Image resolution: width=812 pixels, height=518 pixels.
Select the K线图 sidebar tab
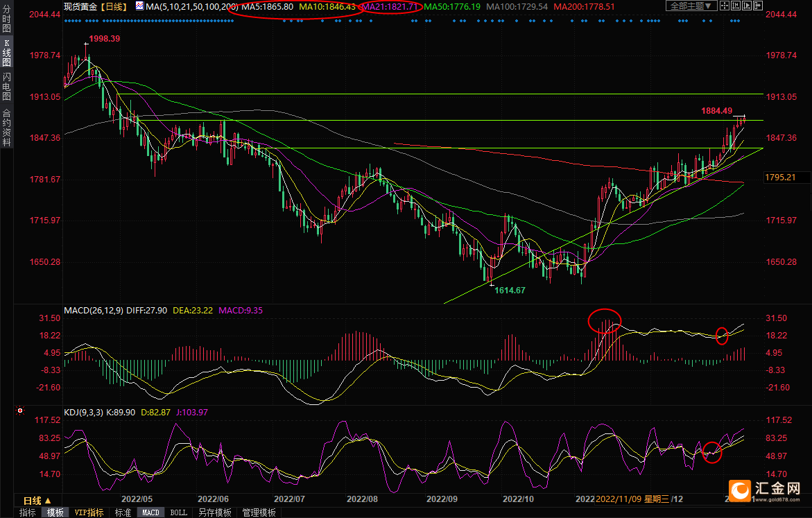7,57
